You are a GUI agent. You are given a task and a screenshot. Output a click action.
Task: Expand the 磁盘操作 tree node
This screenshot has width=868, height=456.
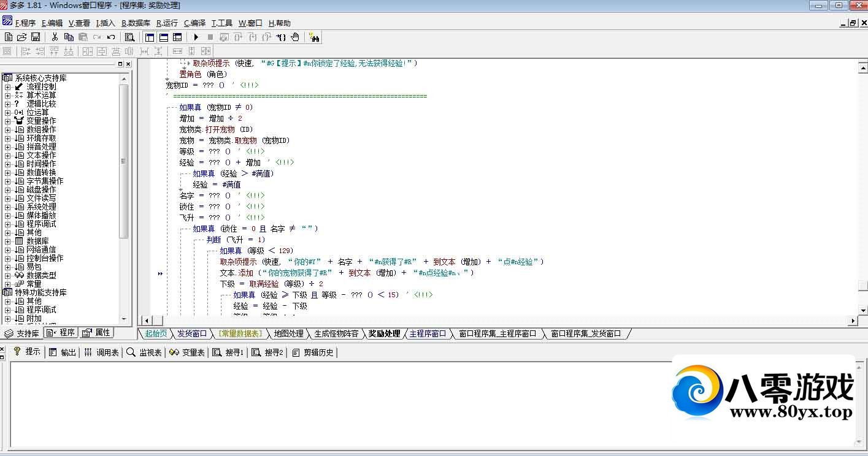[x=7, y=190]
